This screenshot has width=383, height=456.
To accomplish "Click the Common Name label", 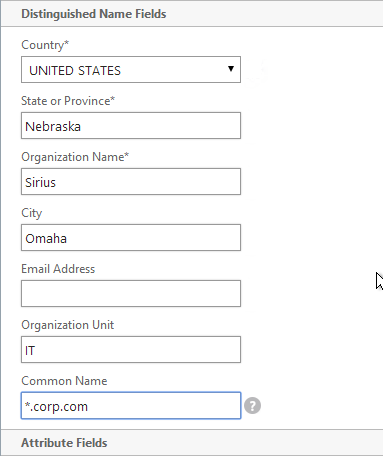I will pos(64,381).
